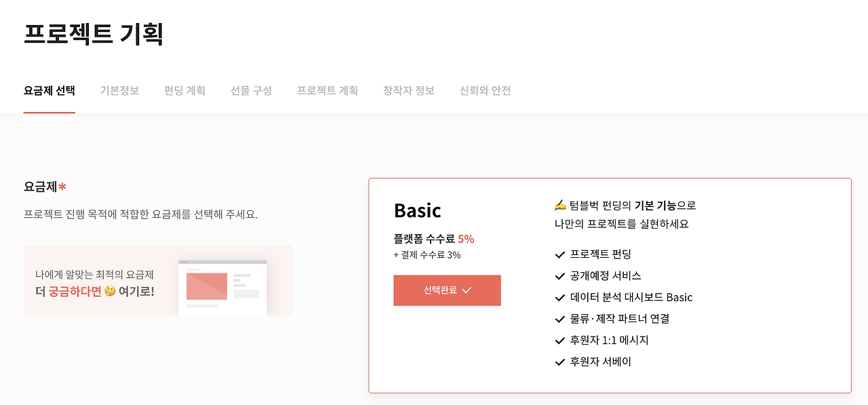Select the Basic pricing plan card
The image size is (868, 405).
pos(610,285)
